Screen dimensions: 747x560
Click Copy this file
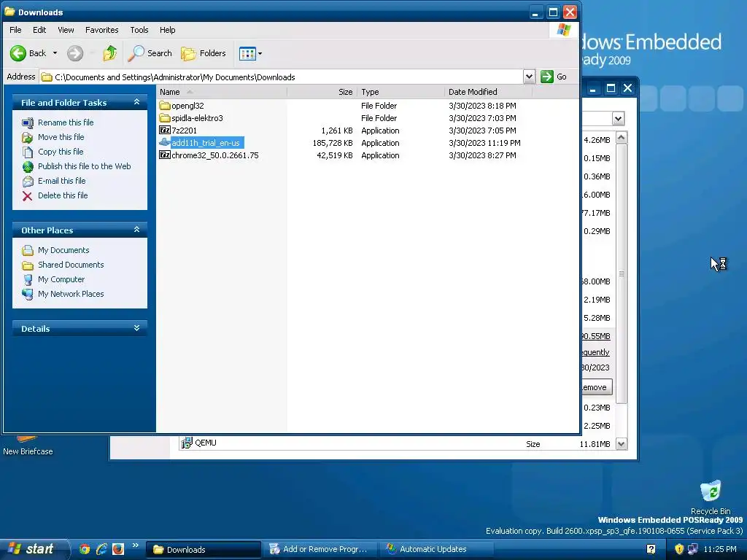pyautogui.click(x=61, y=152)
